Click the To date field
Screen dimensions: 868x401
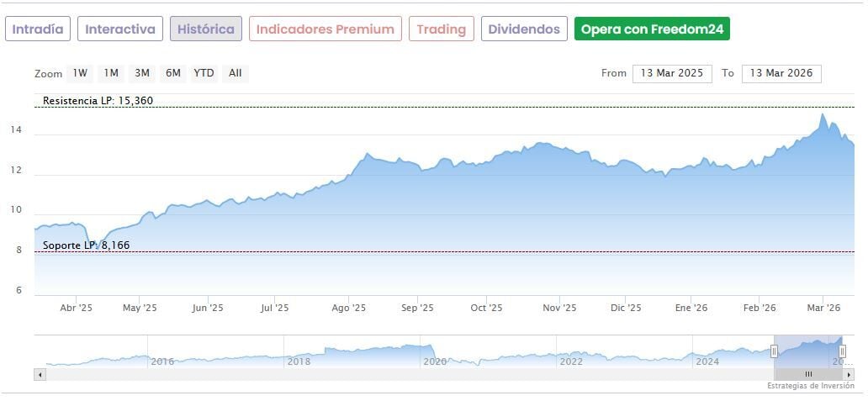point(781,73)
